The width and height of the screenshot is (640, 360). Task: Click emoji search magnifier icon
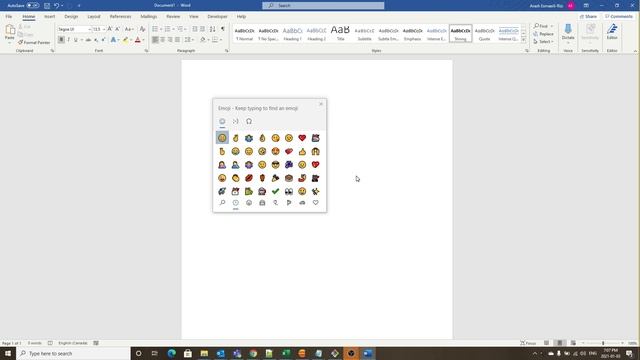pyautogui.click(x=222, y=203)
